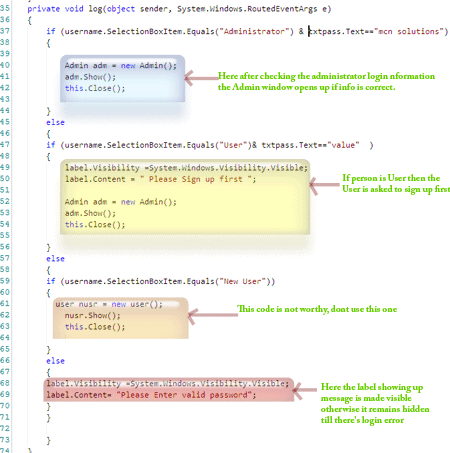Click the 'private void log' method signature line
This screenshot has width=450, height=453.
179,9
